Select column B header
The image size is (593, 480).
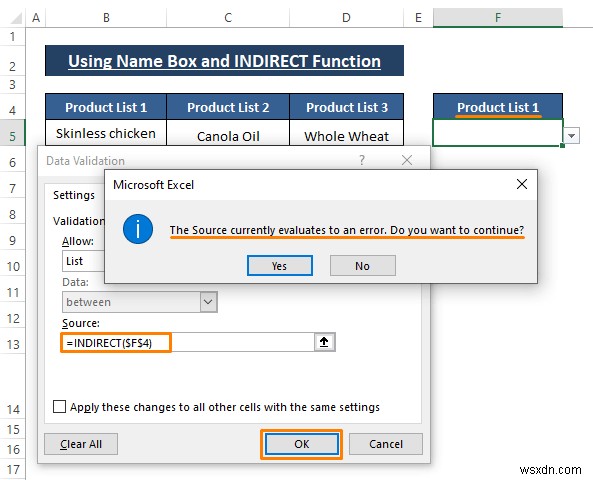pyautogui.click(x=106, y=17)
